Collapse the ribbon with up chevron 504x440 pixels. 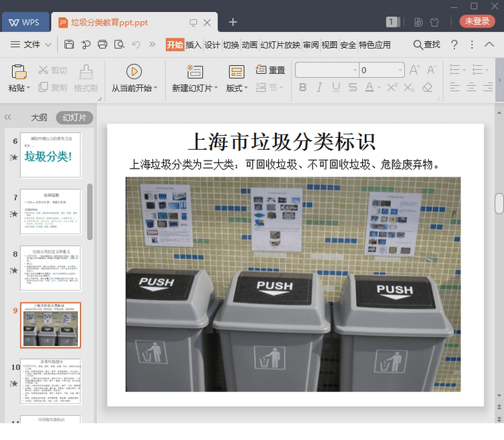pyautogui.click(x=489, y=44)
